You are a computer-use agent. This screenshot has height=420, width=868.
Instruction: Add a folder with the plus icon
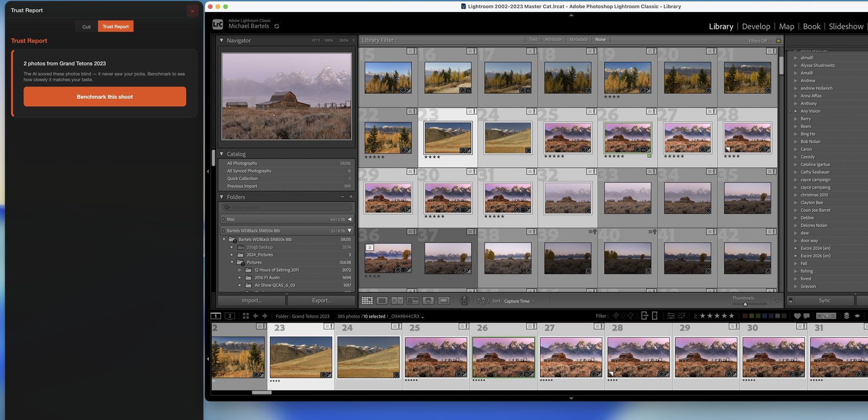351,197
